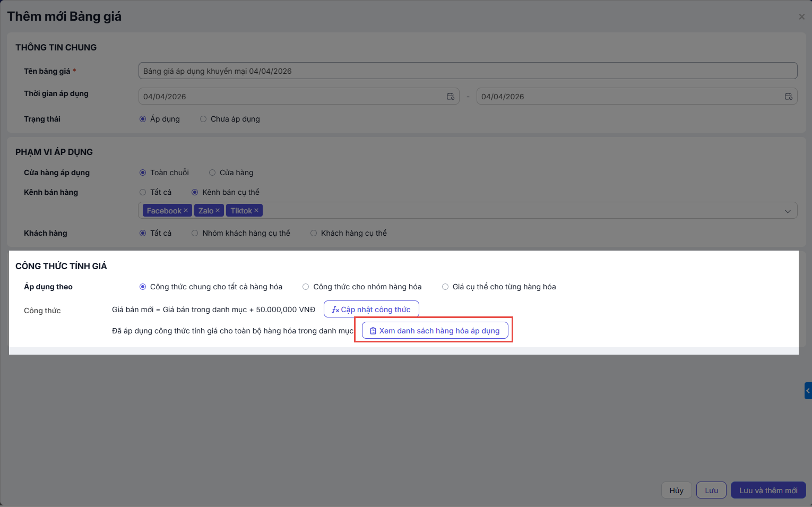Select Nhóm khách hàng cụ thể option
The height and width of the screenshot is (507, 812).
(x=195, y=233)
